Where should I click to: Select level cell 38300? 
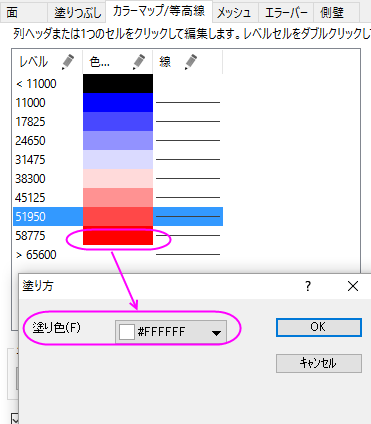point(48,178)
